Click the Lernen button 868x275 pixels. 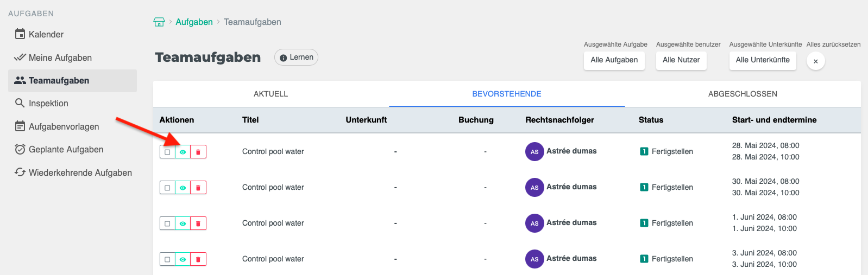pyautogui.click(x=297, y=57)
